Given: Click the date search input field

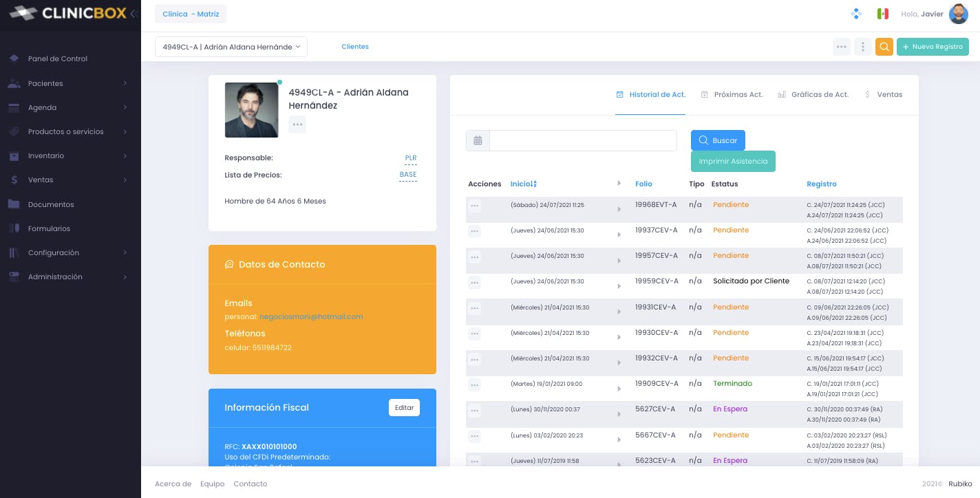Looking at the screenshot, I should pos(583,140).
